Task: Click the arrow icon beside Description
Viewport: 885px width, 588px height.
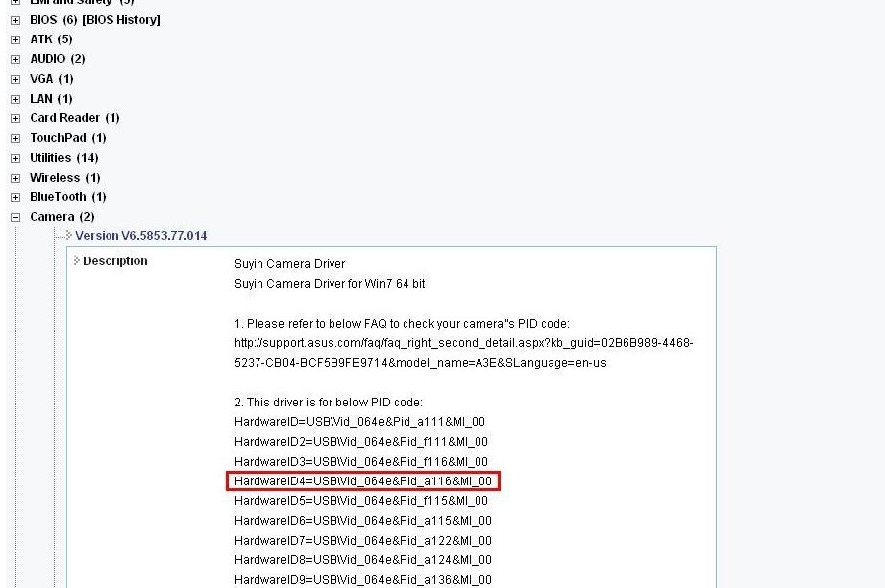Action: click(77, 261)
